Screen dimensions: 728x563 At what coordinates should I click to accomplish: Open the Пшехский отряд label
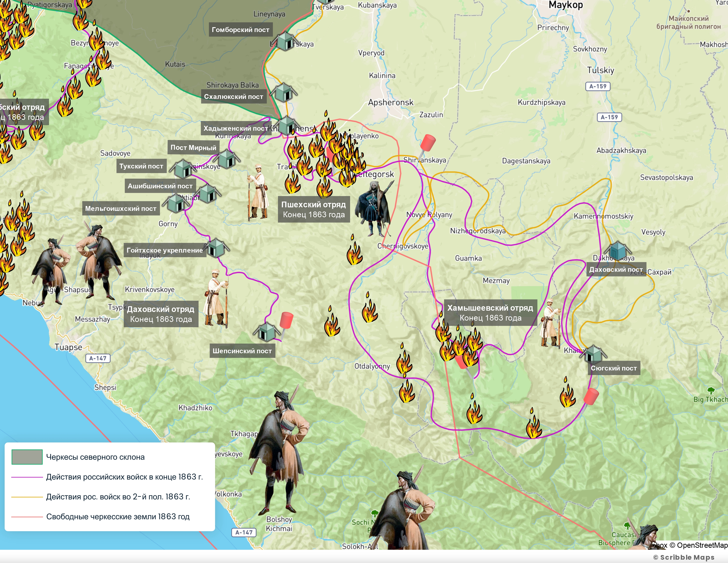coord(314,209)
